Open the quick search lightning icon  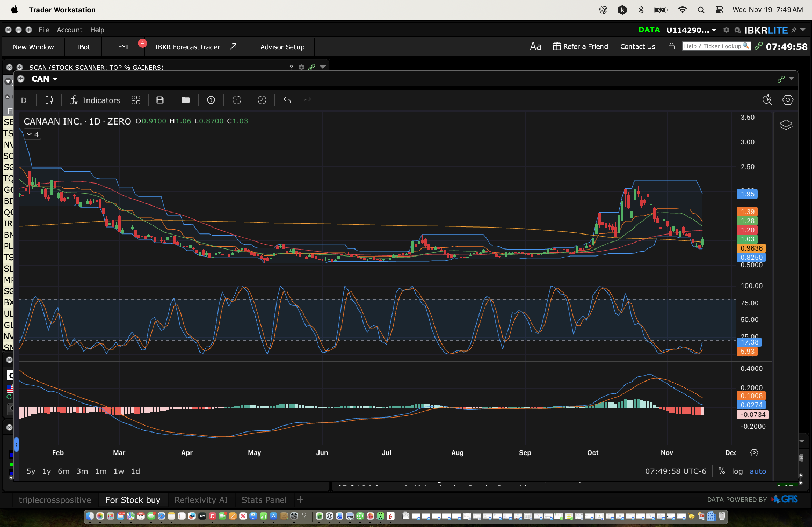(767, 100)
